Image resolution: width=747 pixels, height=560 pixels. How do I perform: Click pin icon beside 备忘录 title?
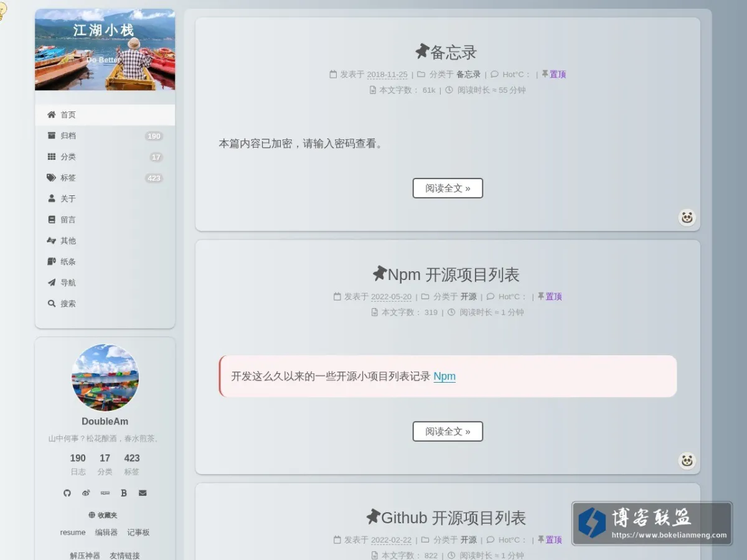422,51
